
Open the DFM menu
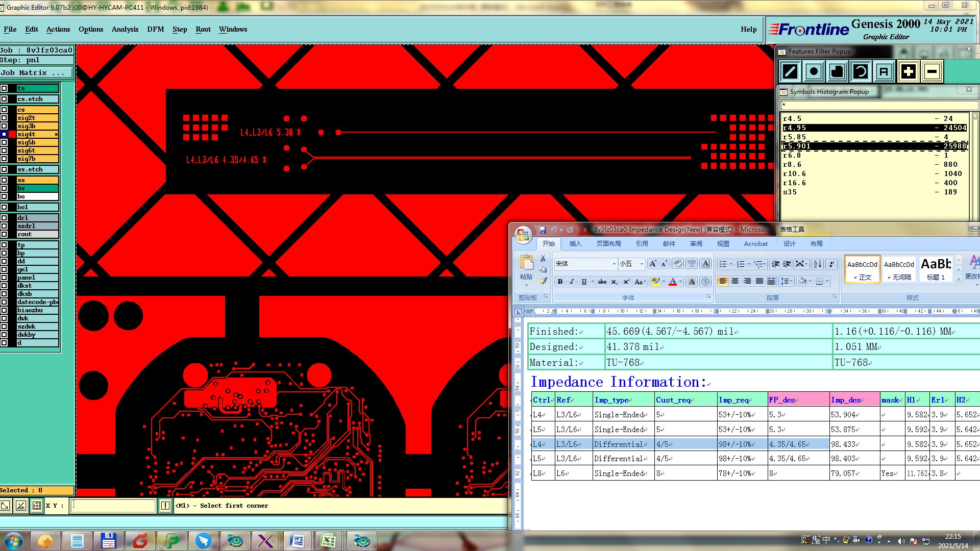coord(155,29)
